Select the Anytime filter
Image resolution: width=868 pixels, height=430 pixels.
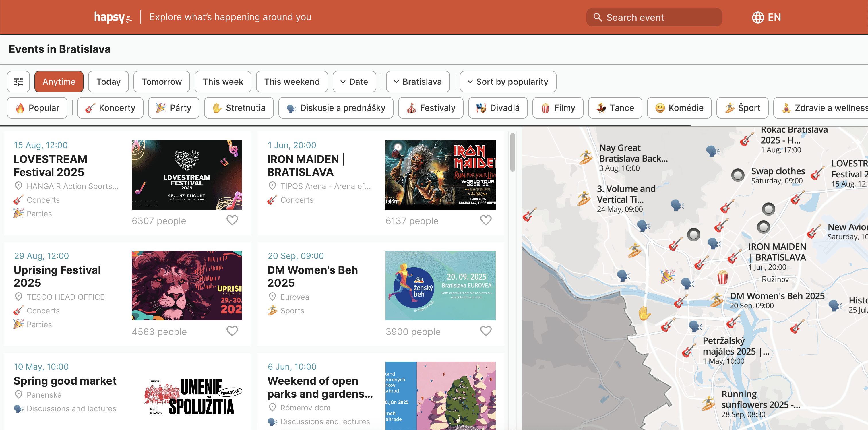59,82
